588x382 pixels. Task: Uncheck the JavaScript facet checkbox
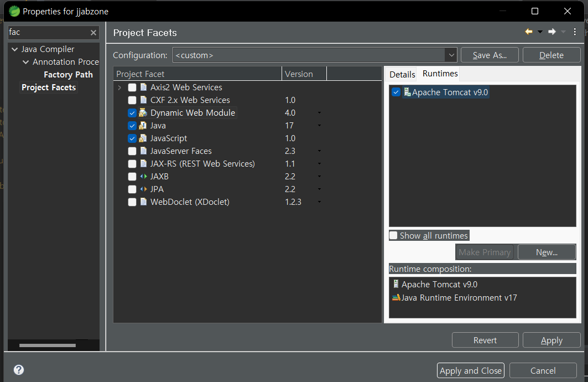[x=132, y=138]
